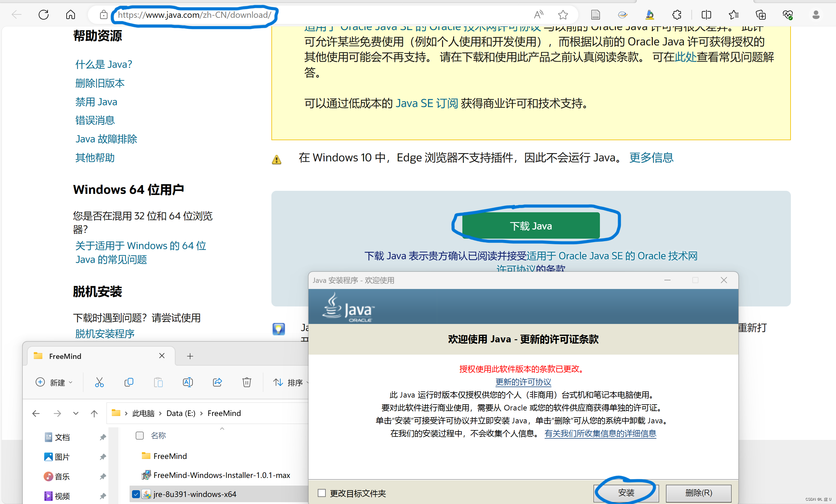Screen dimensions: 836x504
Task: Toggle select-all checkbox beside 名称
Action: pyautogui.click(x=139, y=436)
